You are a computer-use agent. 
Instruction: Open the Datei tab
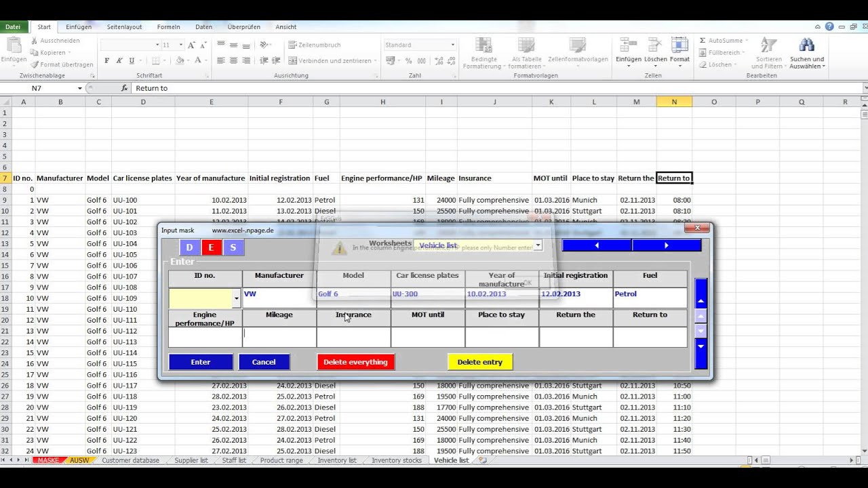click(x=13, y=27)
